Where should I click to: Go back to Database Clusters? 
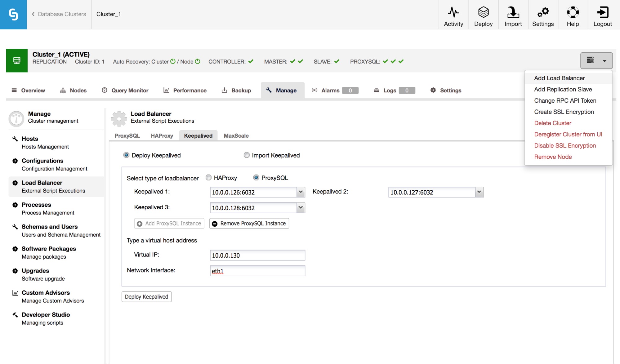[x=59, y=14]
